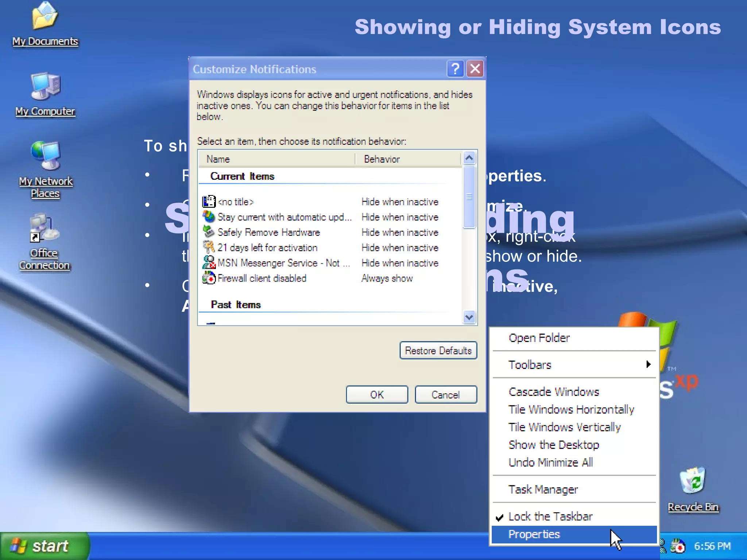Open taskbar Properties menu entry
747x560 pixels.
[x=574, y=534]
